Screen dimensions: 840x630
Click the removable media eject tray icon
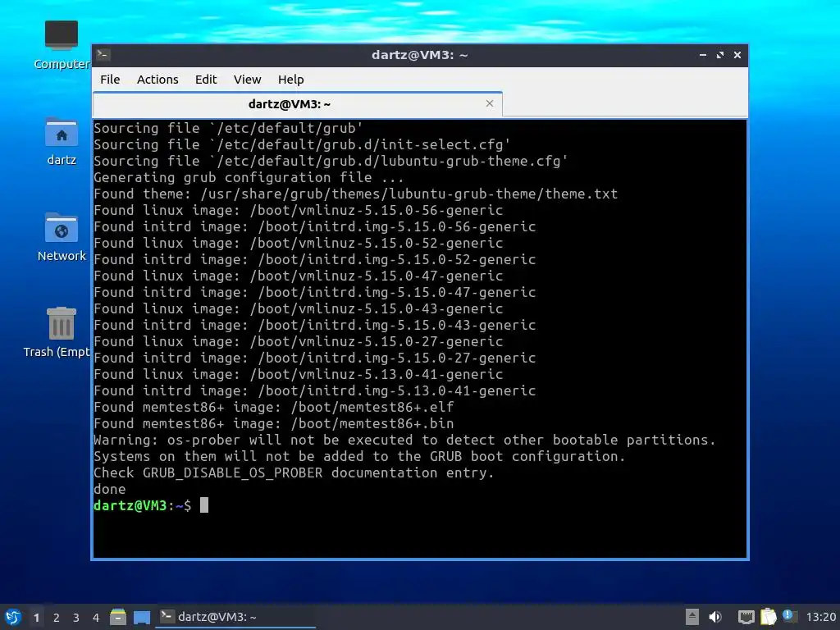coord(692,617)
